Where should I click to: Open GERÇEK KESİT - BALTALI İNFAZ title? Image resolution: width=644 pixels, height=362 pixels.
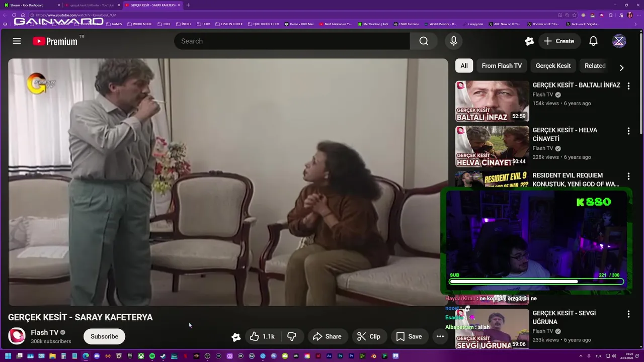click(576, 85)
